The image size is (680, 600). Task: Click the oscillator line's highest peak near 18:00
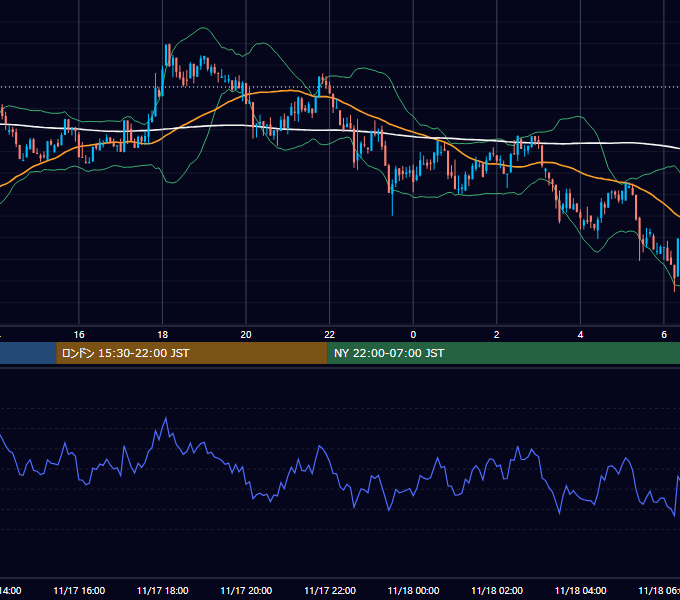click(166, 418)
